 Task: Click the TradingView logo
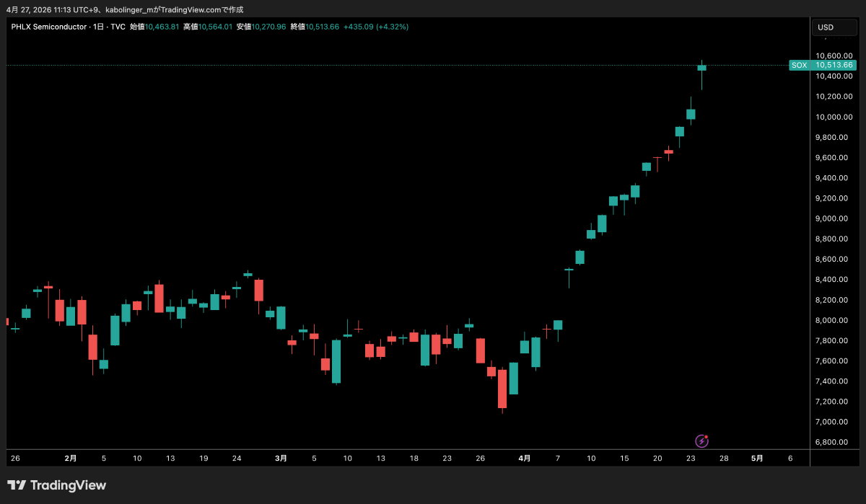pyautogui.click(x=57, y=485)
